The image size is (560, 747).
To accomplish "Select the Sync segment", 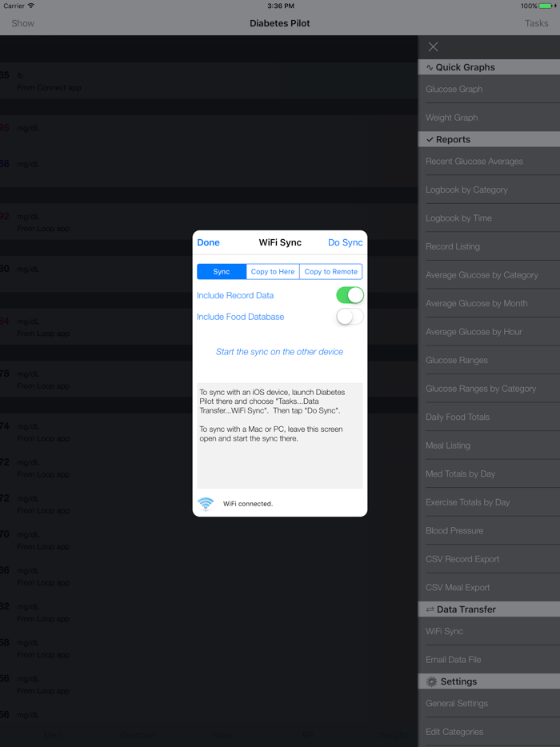I will (222, 272).
